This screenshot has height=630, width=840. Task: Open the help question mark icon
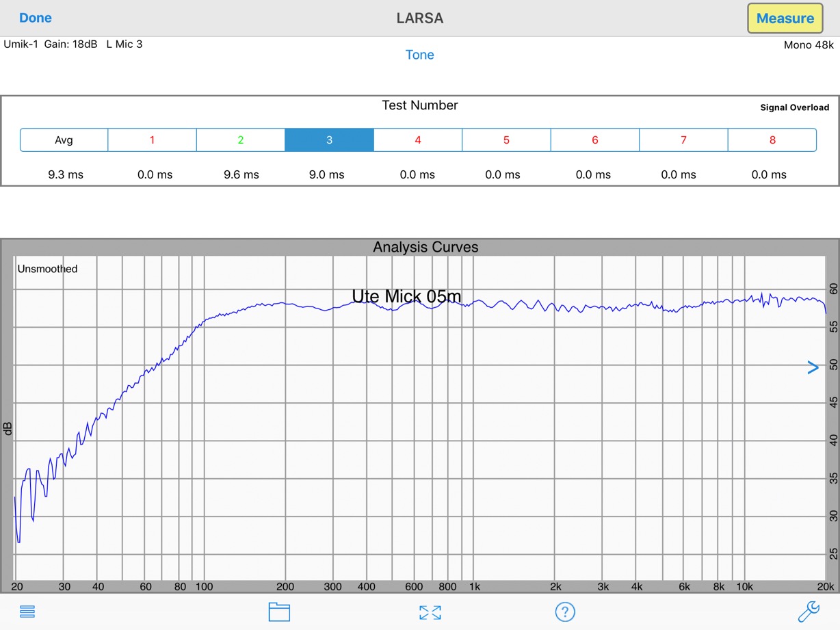[565, 612]
